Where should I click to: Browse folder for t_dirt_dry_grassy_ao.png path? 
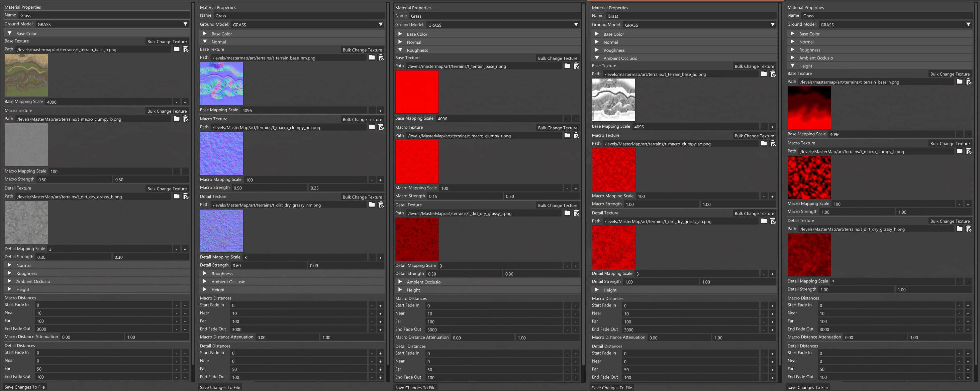764,221
